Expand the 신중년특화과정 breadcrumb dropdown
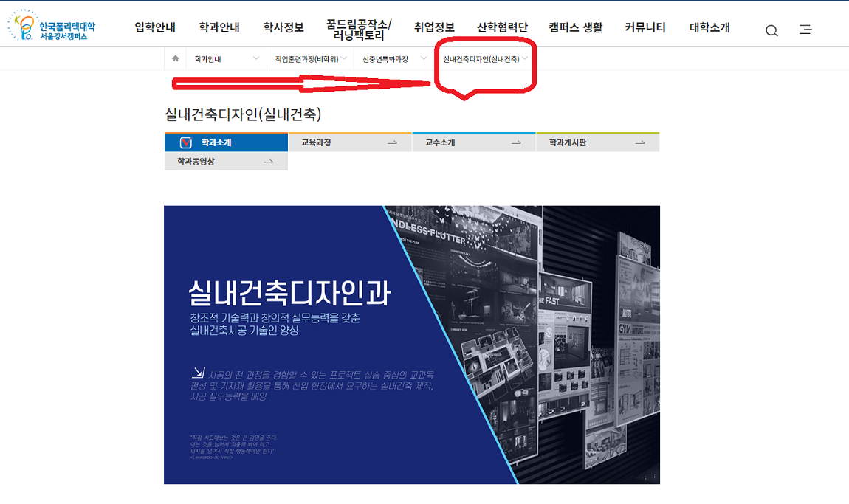The image size is (849, 504). coord(424,58)
